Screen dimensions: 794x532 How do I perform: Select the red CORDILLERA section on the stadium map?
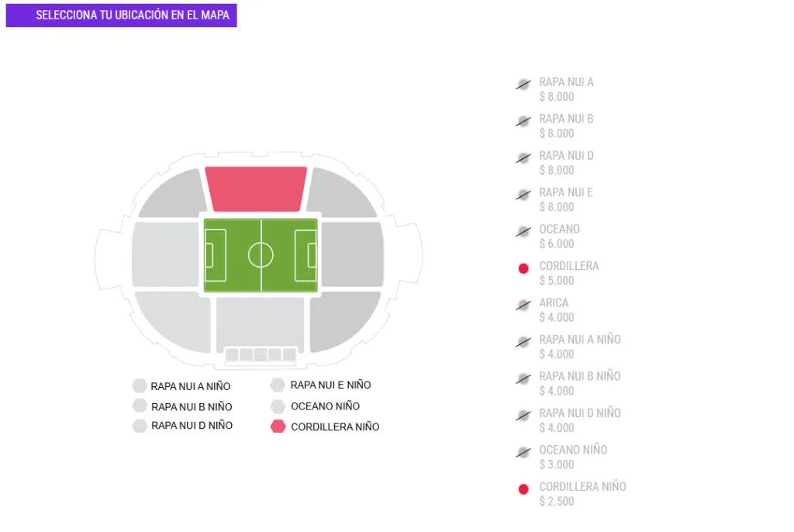click(256, 188)
